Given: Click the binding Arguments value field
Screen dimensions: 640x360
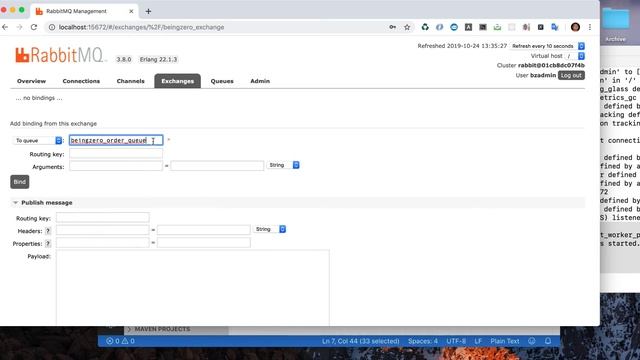Looking at the screenshot, I should pyautogui.click(x=217, y=166).
